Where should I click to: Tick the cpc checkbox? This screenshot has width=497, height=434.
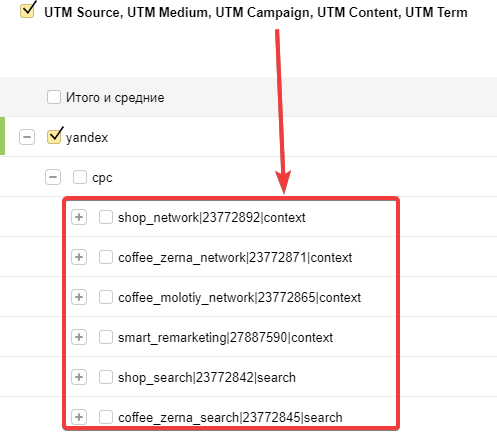(80, 177)
